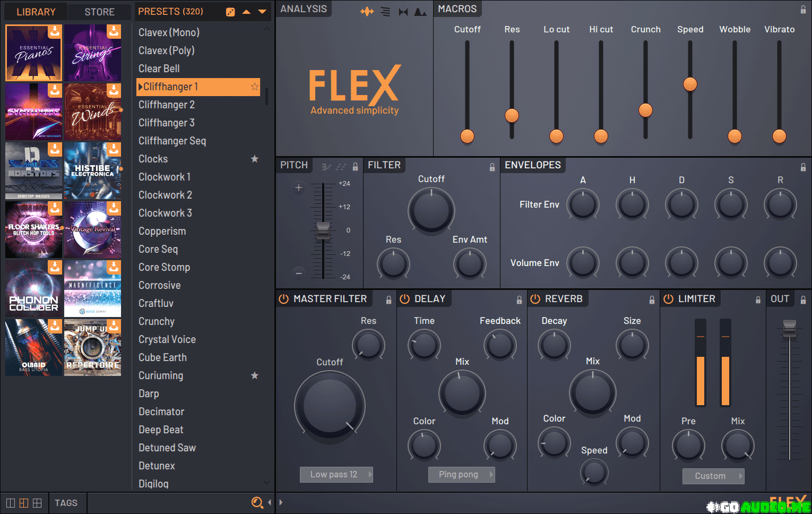Disable the Delay effect power button

pos(405,299)
